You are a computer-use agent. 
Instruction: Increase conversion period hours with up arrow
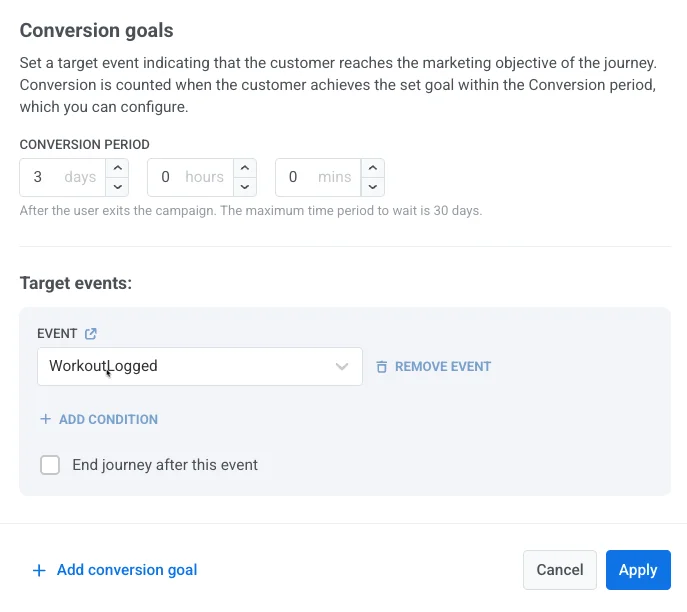(245, 168)
